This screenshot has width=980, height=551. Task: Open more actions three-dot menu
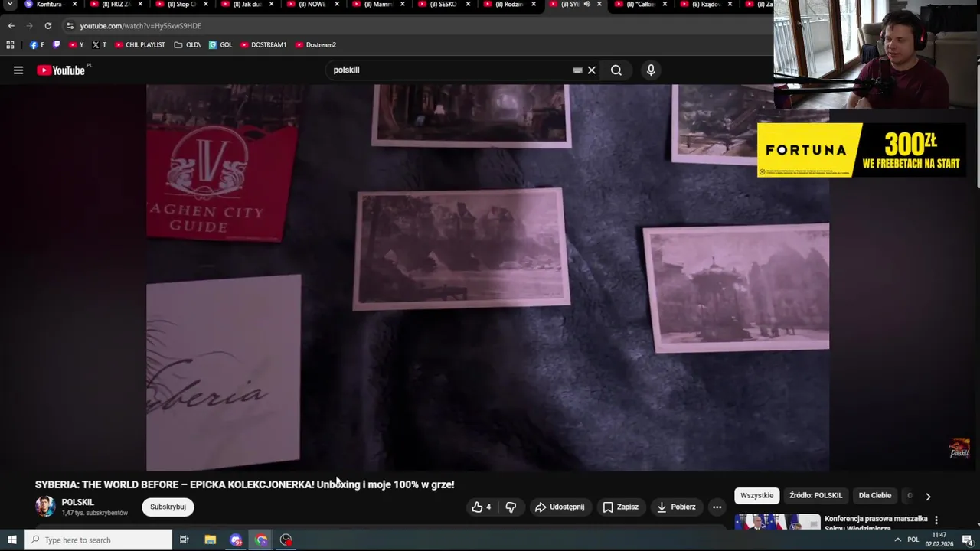pos(717,507)
